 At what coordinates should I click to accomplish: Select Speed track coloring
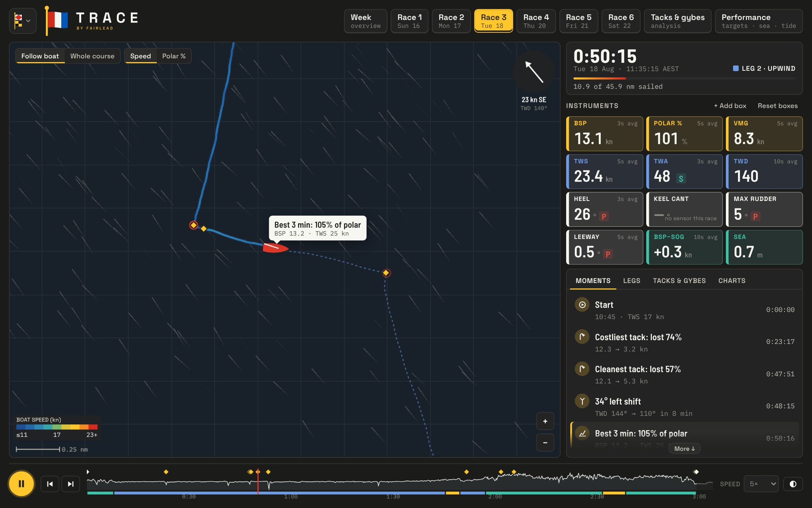141,56
